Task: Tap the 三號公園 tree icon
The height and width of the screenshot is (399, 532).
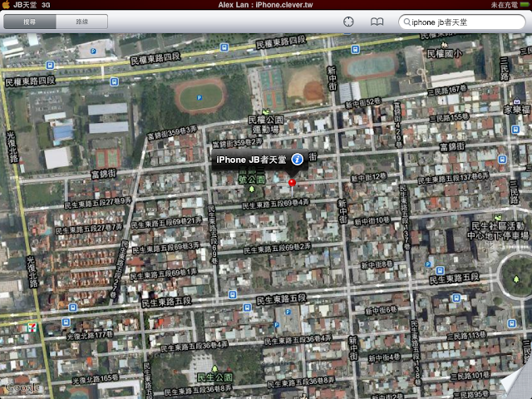Action: [x=251, y=189]
